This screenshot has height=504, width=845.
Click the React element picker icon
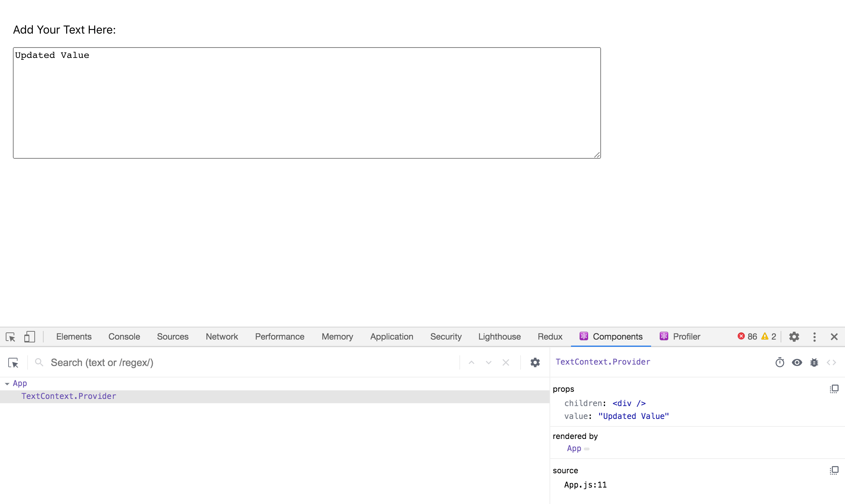coord(13,363)
